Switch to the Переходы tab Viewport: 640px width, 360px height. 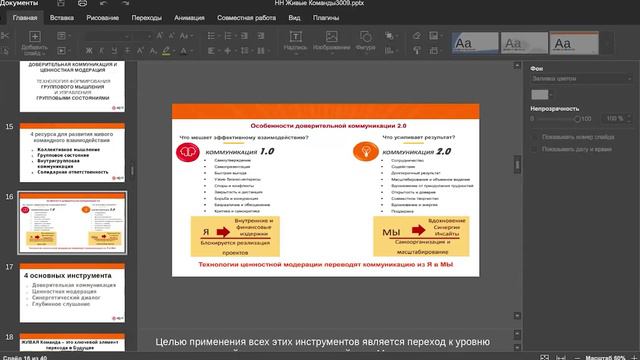click(x=147, y=18)
